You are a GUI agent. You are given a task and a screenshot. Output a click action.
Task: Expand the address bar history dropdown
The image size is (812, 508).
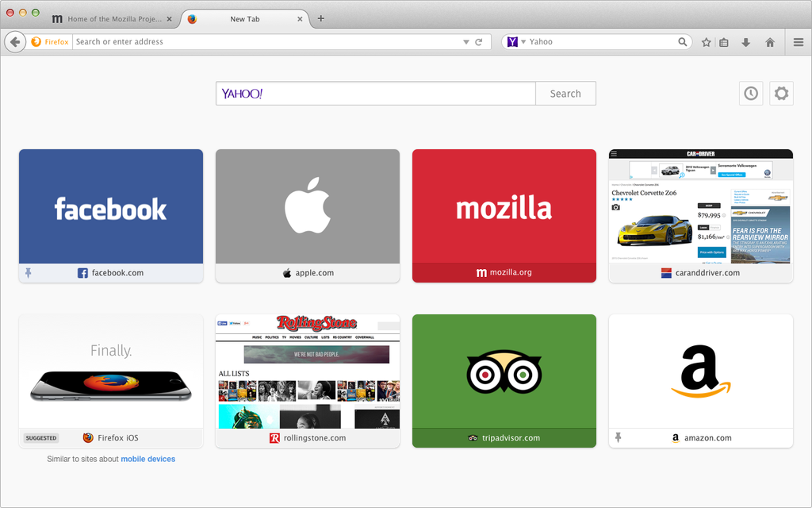coord(466,42)
